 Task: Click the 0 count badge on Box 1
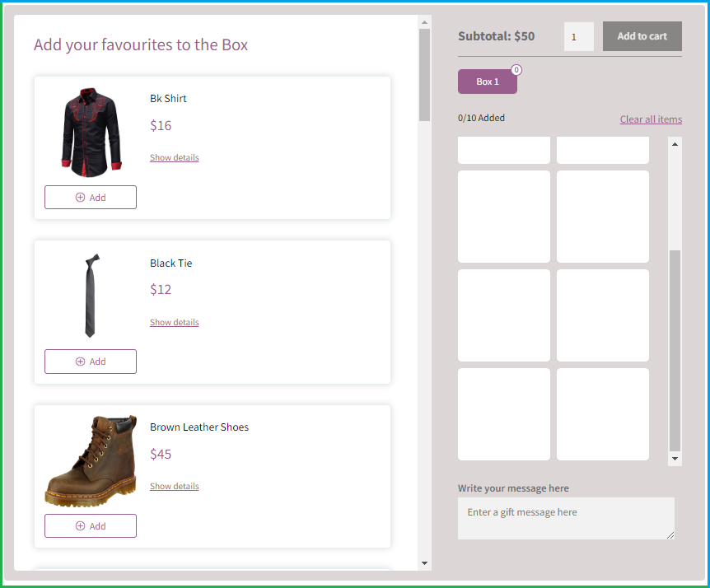(516, 70)
